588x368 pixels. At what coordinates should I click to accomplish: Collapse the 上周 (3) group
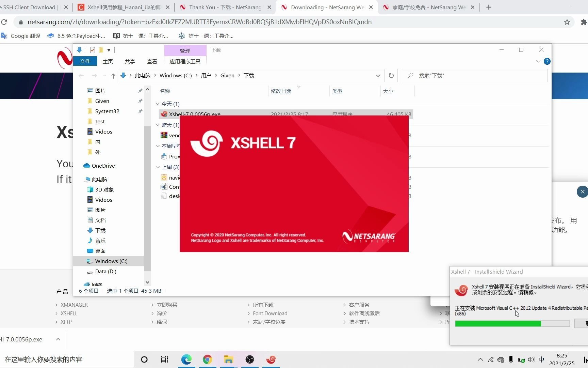[x=158, y=167]
